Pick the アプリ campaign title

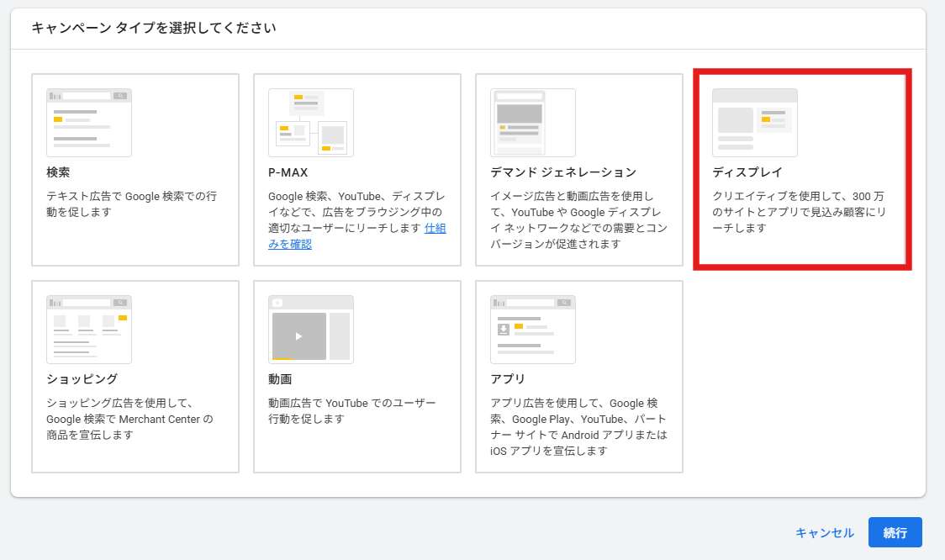click(x=508, y=379)
